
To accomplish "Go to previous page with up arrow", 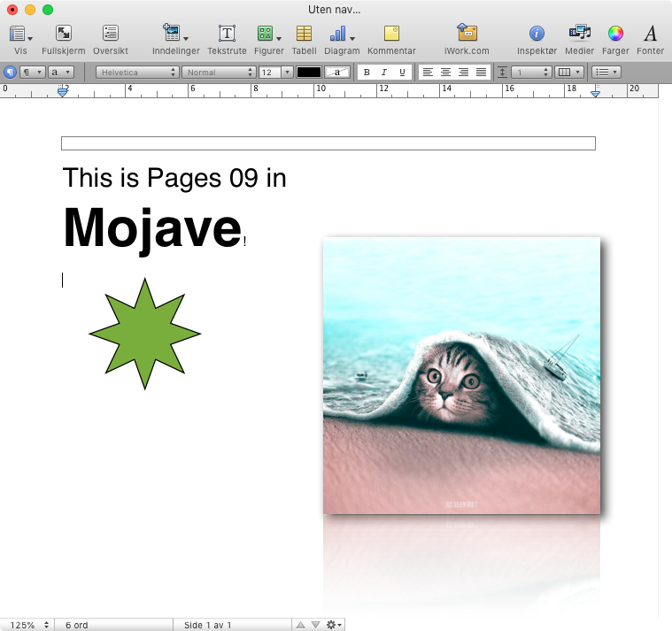I will [300, 625].
